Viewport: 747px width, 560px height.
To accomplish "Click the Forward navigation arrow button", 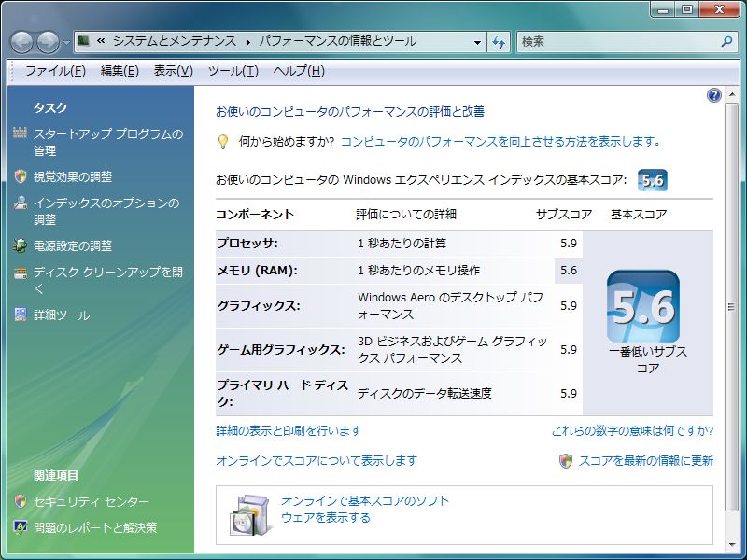I will tap(49, 42).
